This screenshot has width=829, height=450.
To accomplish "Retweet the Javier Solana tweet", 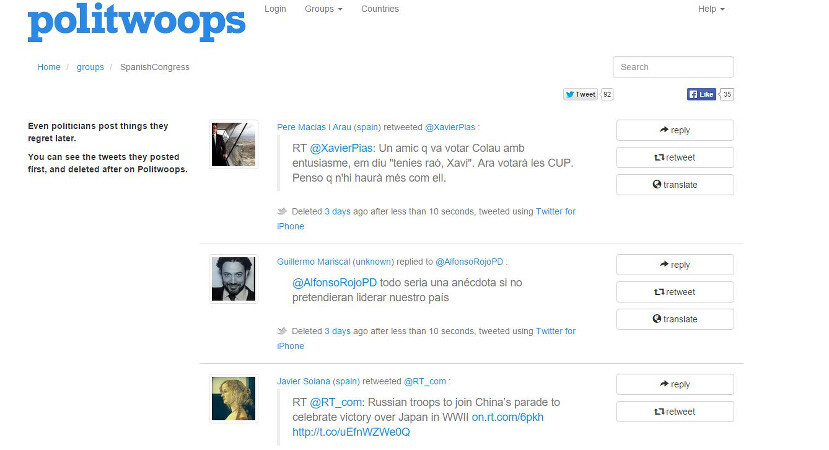I will click(x=675, y=411).
